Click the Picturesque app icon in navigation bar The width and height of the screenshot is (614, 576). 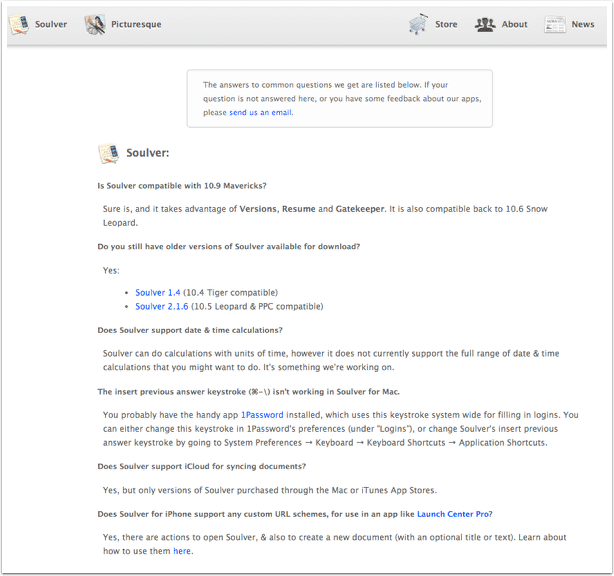point(95,24)
